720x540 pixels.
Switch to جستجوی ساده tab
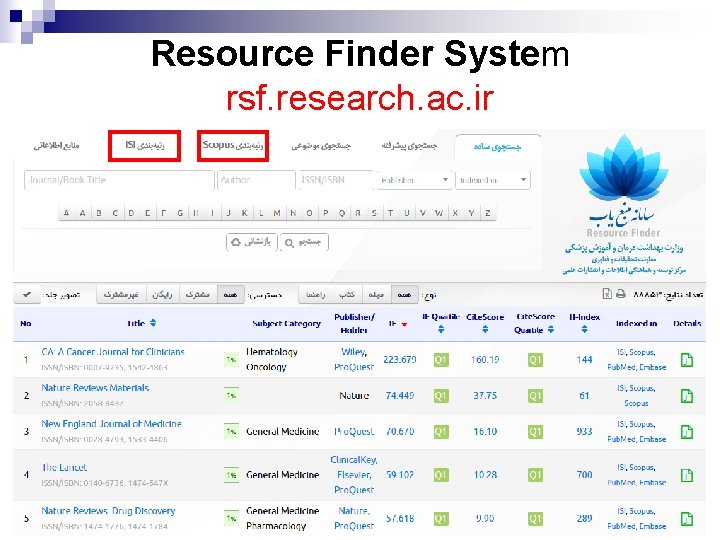point(498,147)
